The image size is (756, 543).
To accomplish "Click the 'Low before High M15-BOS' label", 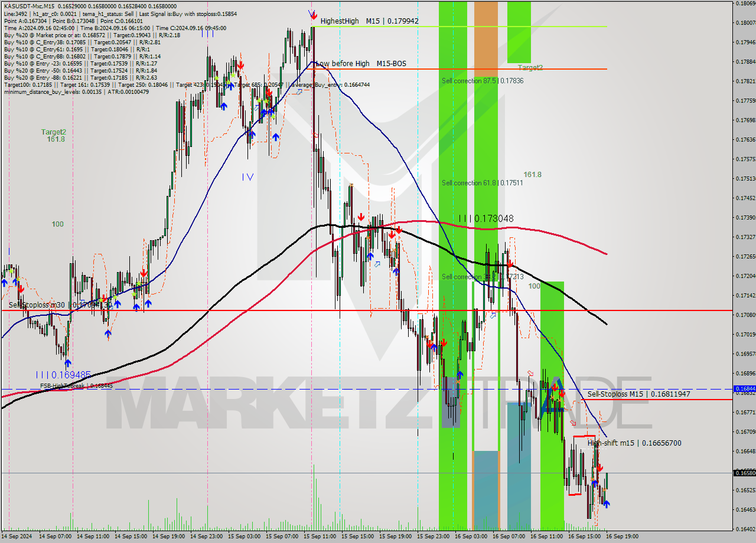I will [x=361, y=63].
